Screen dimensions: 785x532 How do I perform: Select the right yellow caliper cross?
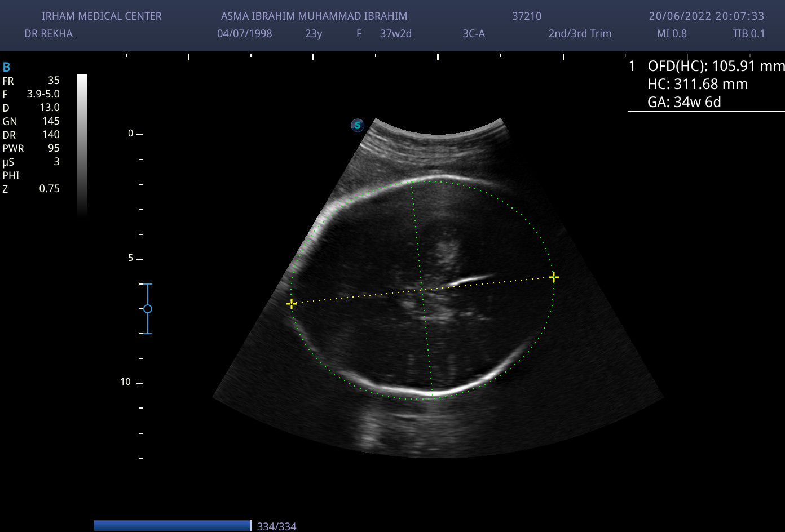[554, 277]
